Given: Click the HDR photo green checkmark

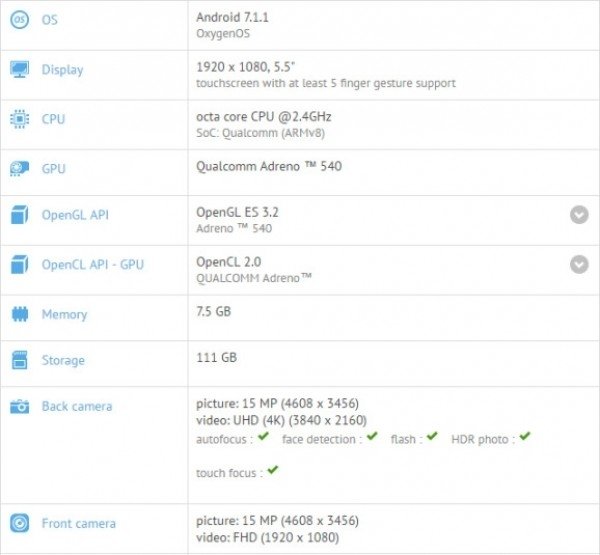Looking at the screenshot, I should 525,436.
